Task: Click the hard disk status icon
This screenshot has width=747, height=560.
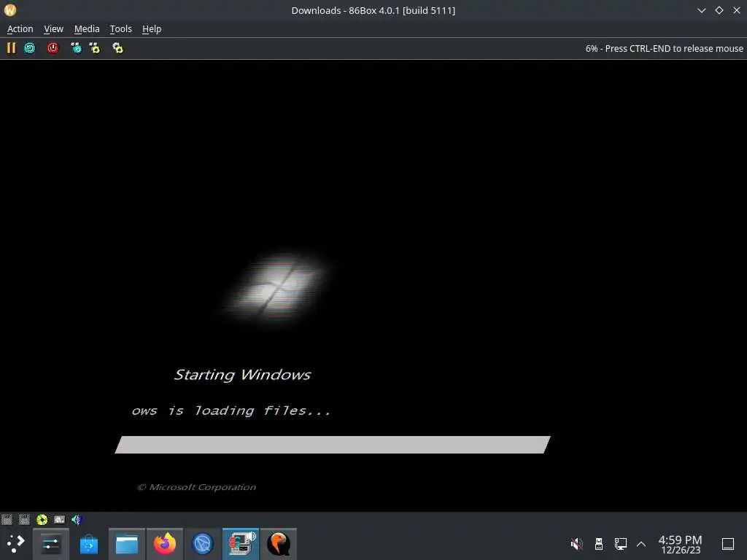Action: (x=60, y=519)
